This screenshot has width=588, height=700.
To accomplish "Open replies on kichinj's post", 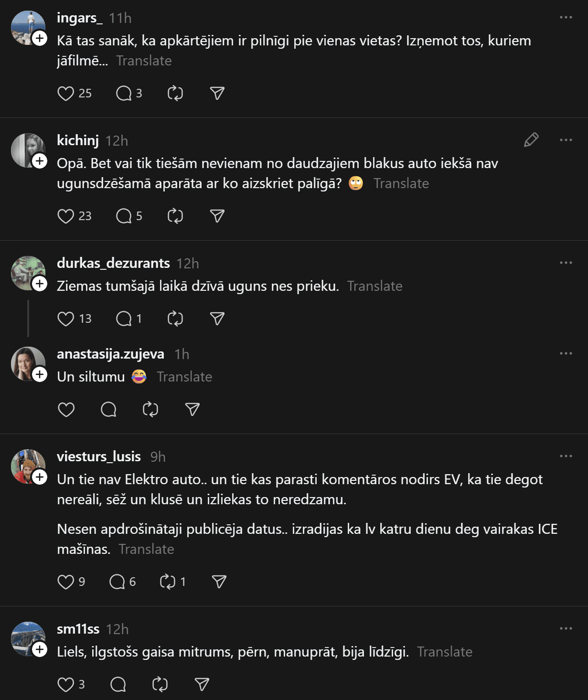I will pos(124,216).
